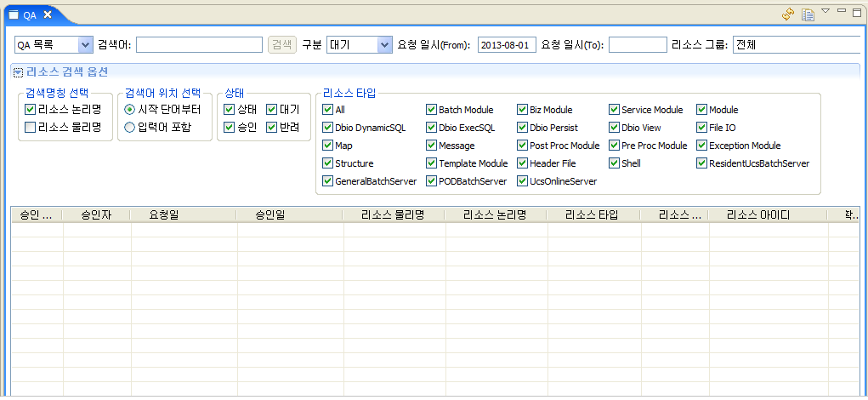868x400 pixels.
Task: Click the refresh/sync icon in the view toolbar
Action: [788, 14]
